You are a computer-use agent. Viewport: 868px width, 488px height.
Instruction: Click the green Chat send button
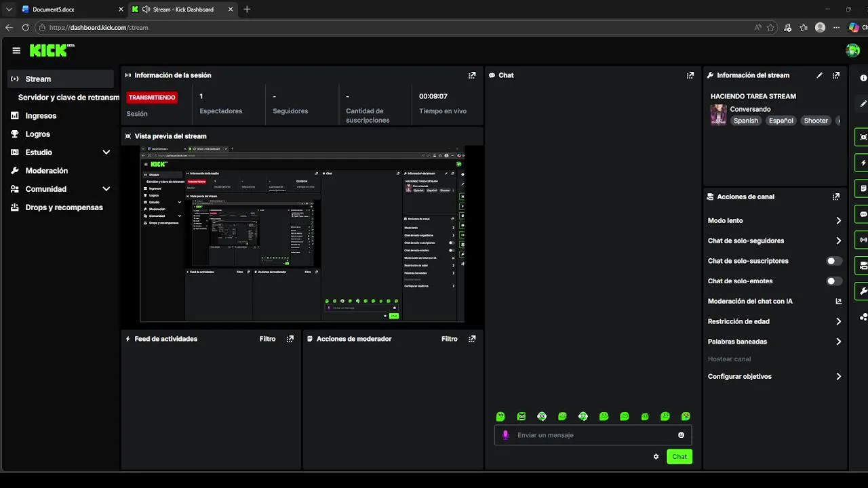[679, 457]
